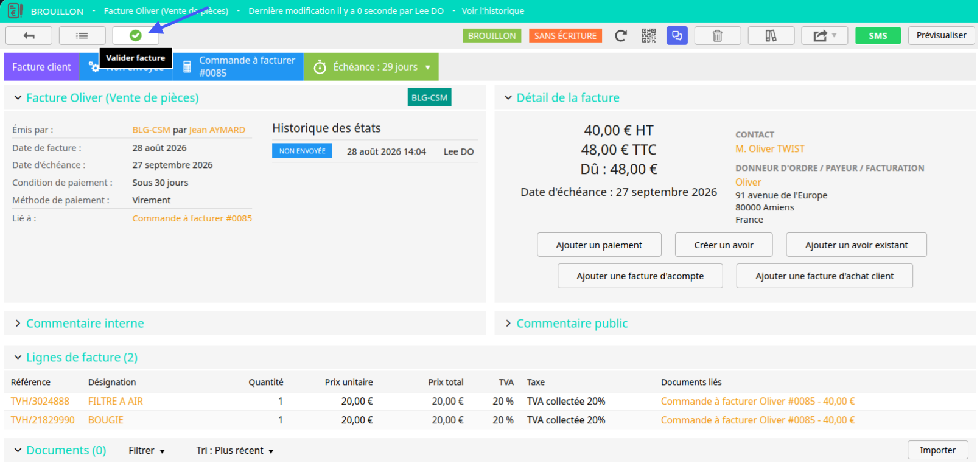Open the BLG-CSM link next to Émis par
Screen dimensions: 980x466
point(152,130)
